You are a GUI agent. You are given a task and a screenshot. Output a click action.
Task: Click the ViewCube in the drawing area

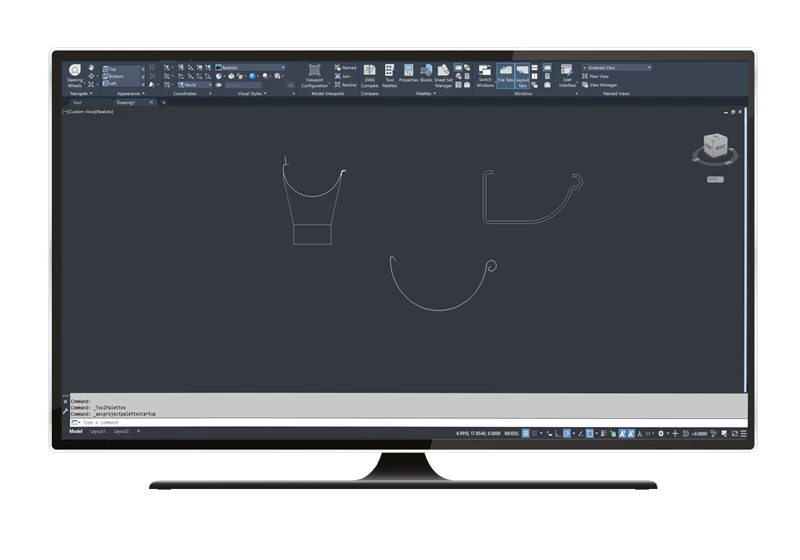coord(716,148)
